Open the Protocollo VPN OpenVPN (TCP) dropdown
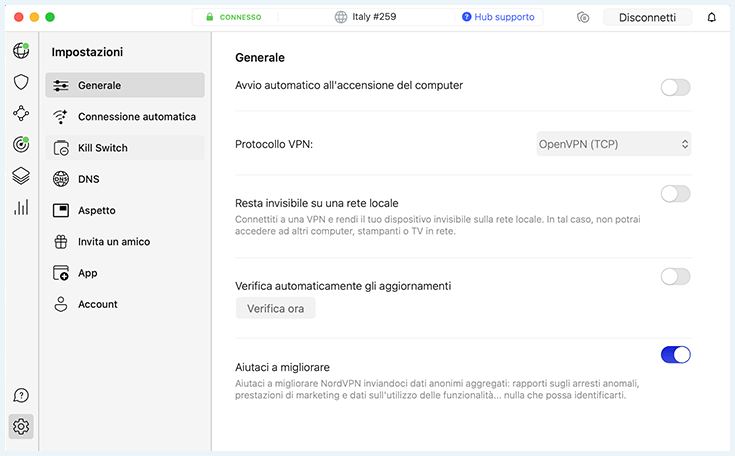Viewport: 735px width, 456px height. [614, 144]
